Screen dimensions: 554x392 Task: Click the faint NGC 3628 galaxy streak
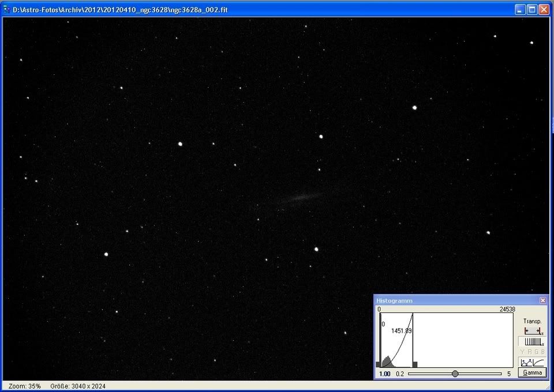[x=300, y=198]
